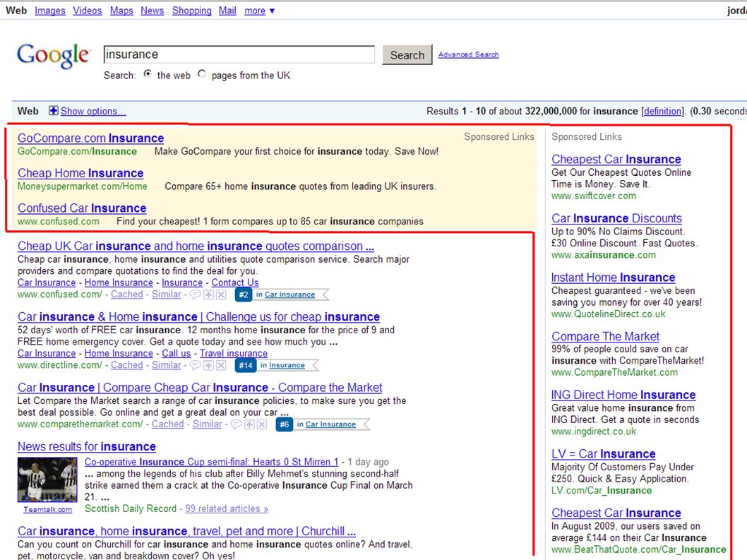Click the football news thumbnail image

click(x=47, y=479)
